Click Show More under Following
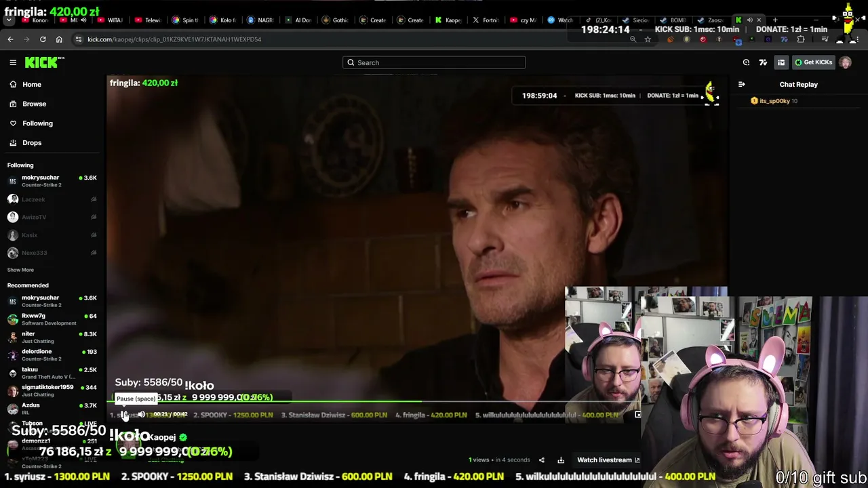Viewport: 868px width, 488px height. (20, 270)
